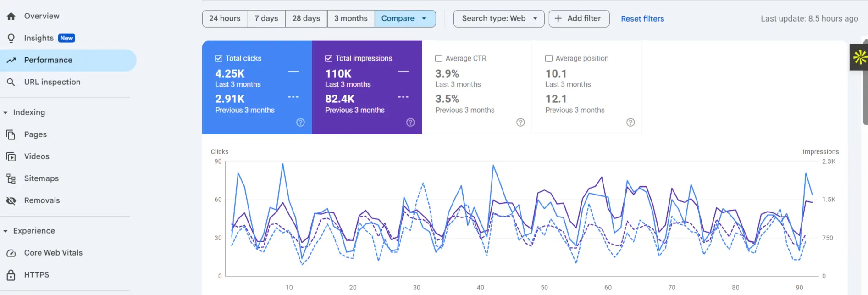The width and height of the screenshot is (868, 295).
Task: Click the URL inspection magnifier icon
Action: point(11,82)
